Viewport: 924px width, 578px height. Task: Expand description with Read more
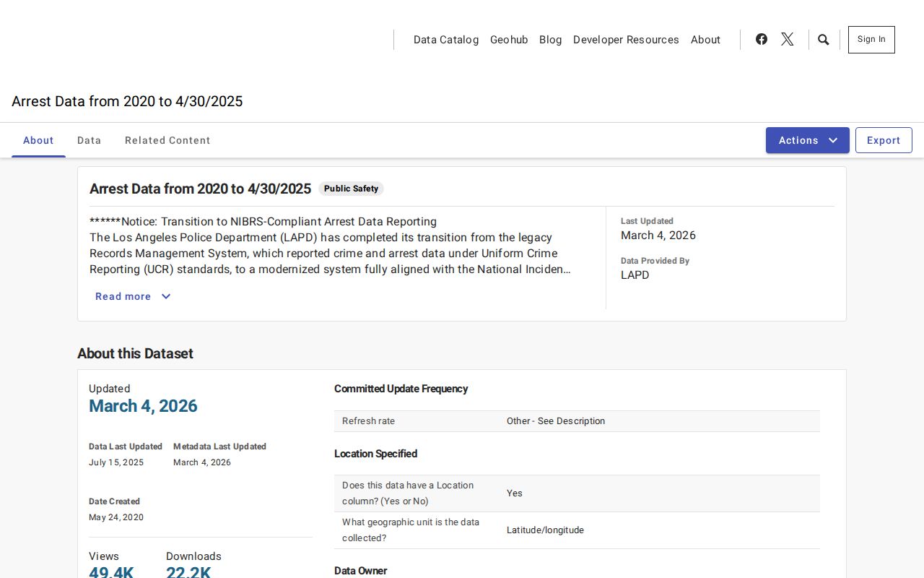[x=133, y=296]
